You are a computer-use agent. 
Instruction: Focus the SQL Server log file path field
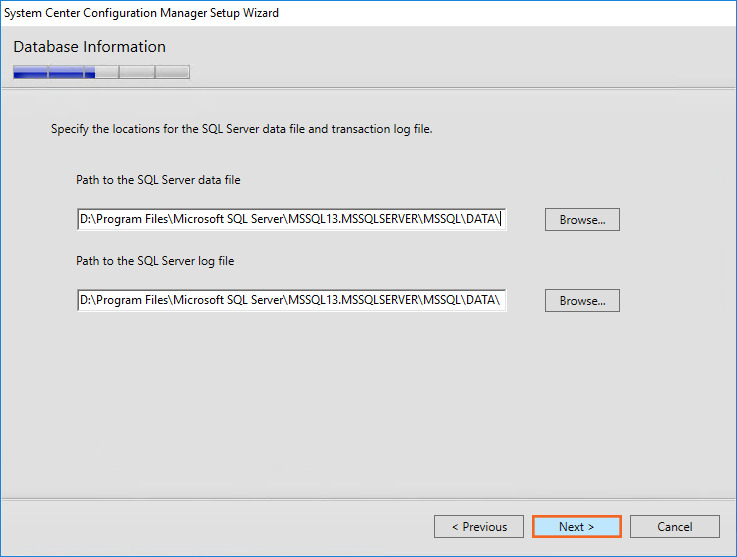click(x=291, y=301)
